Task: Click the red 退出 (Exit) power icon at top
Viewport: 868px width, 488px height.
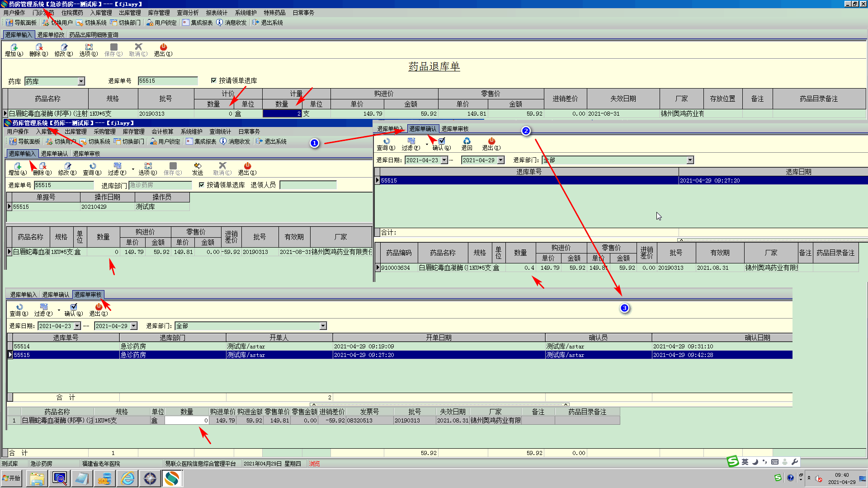Action: click(x=163, y=47)
